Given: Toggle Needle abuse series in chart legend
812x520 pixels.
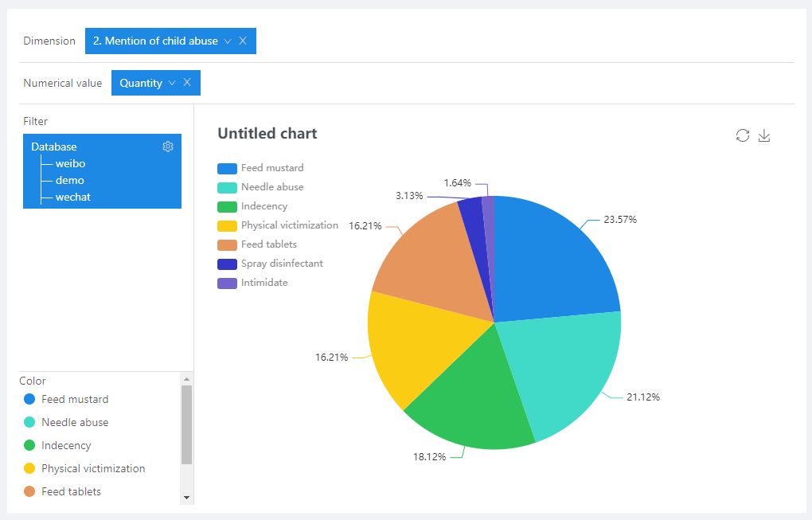Looking at the screenshot, I should tap(261, 187).
